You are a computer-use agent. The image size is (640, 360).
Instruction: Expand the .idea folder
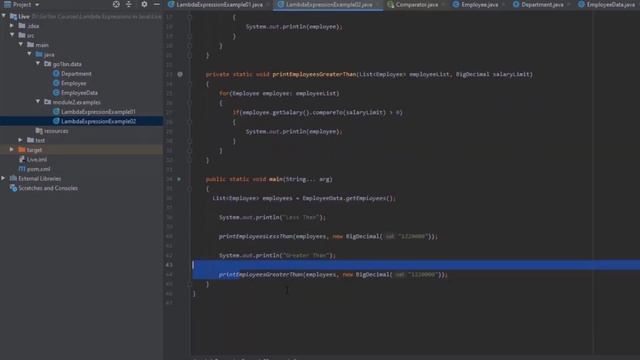coord(12,26)
